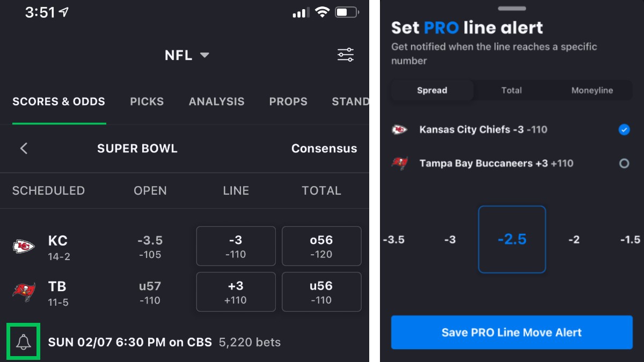
Task: Open the odds filter settings icon
Action: [x=345, y=55]
